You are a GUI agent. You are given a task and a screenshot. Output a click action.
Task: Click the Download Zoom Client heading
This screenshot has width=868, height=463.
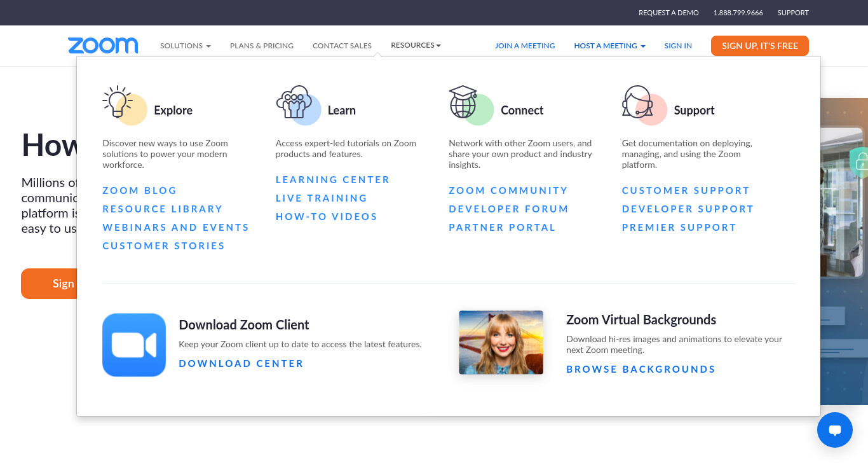point(244,325)
